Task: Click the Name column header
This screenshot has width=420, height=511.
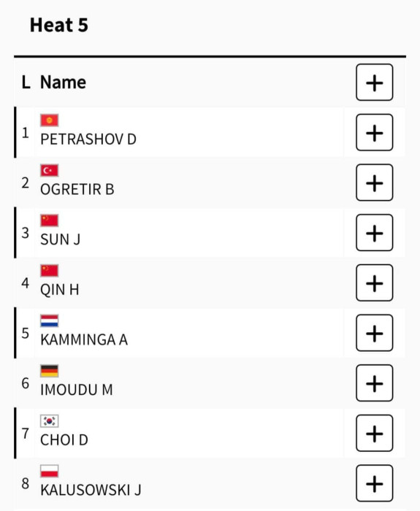Action: (x=64, y=82)
